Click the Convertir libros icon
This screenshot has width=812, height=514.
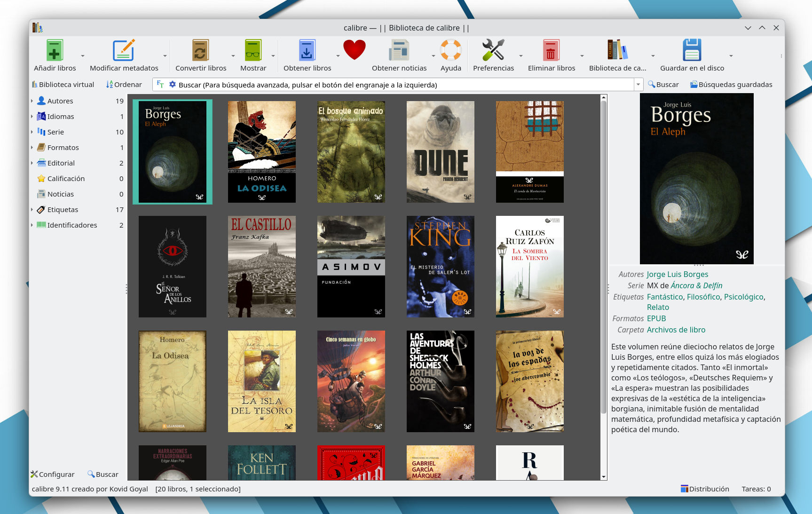pyautogui.click(x=201, y=50)
